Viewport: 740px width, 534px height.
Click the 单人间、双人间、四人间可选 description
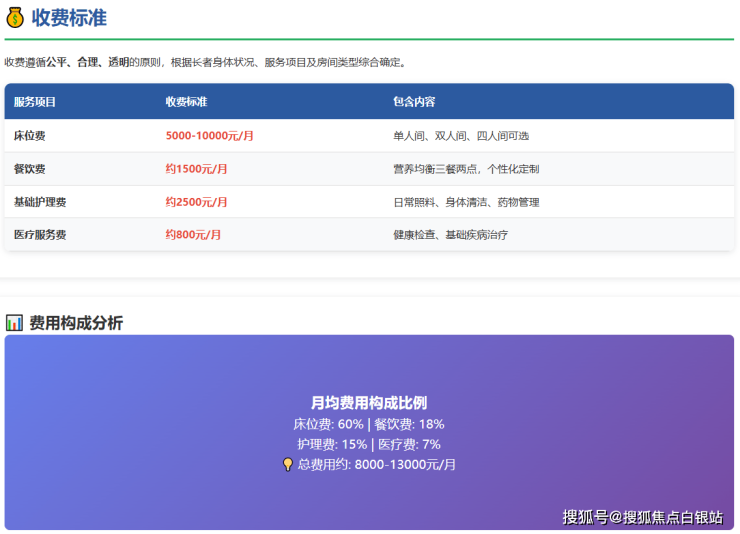[x=461, y=136]
